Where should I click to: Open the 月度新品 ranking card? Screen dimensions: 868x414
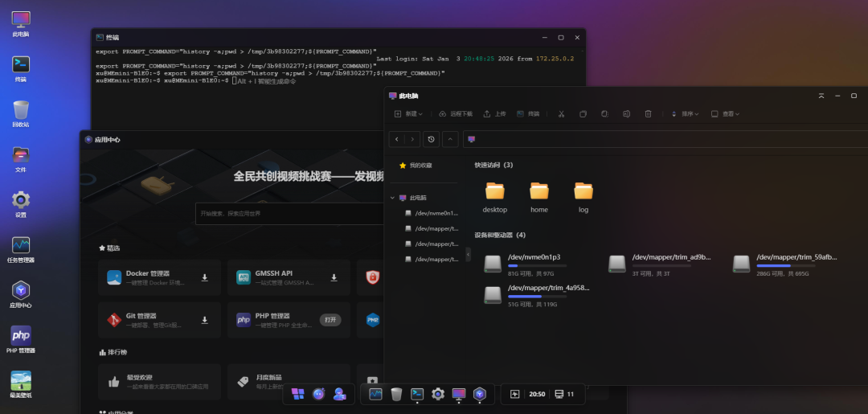289,382
